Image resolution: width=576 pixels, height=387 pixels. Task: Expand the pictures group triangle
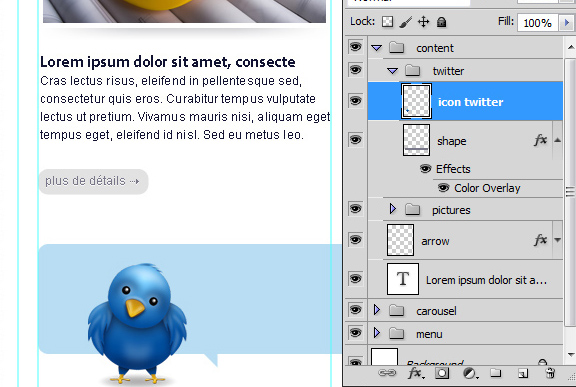(393, 209)
